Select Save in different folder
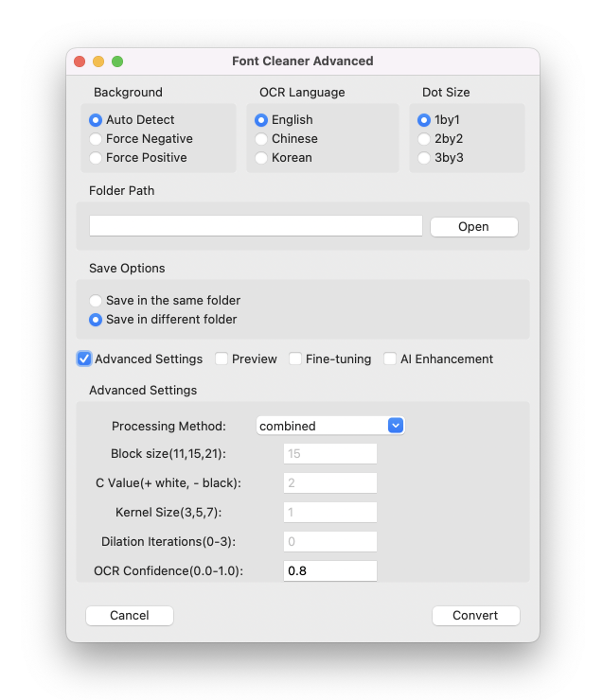Screen dimensions: 603x700 (x=96, y=320)
